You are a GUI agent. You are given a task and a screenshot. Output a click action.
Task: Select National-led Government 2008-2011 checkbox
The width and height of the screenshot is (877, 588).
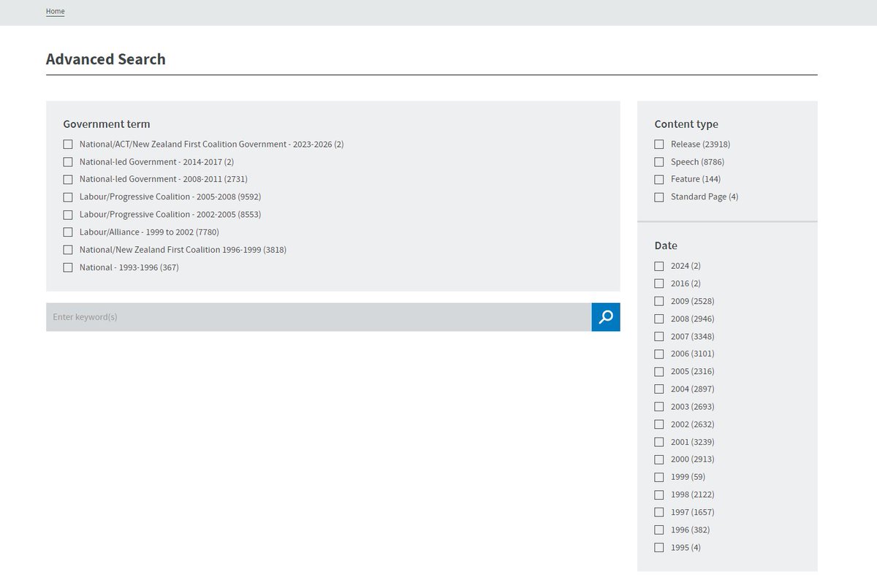68,180
